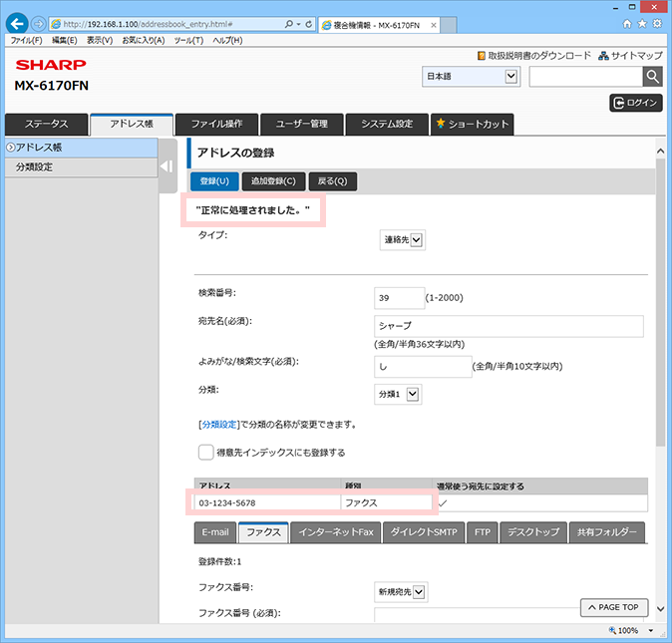The width and height of the screenshot is (672, 643).
Task: Open the 日本語 language dropdown
Action: 471,77
